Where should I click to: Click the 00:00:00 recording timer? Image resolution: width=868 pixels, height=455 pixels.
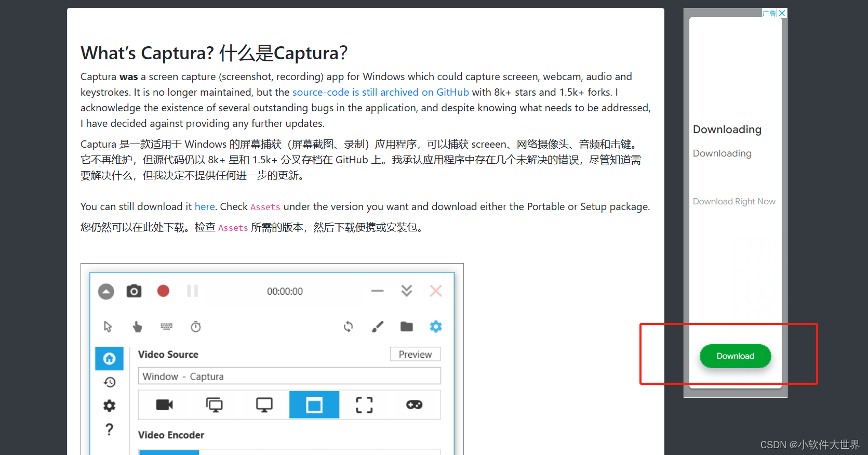click(285, 291)
